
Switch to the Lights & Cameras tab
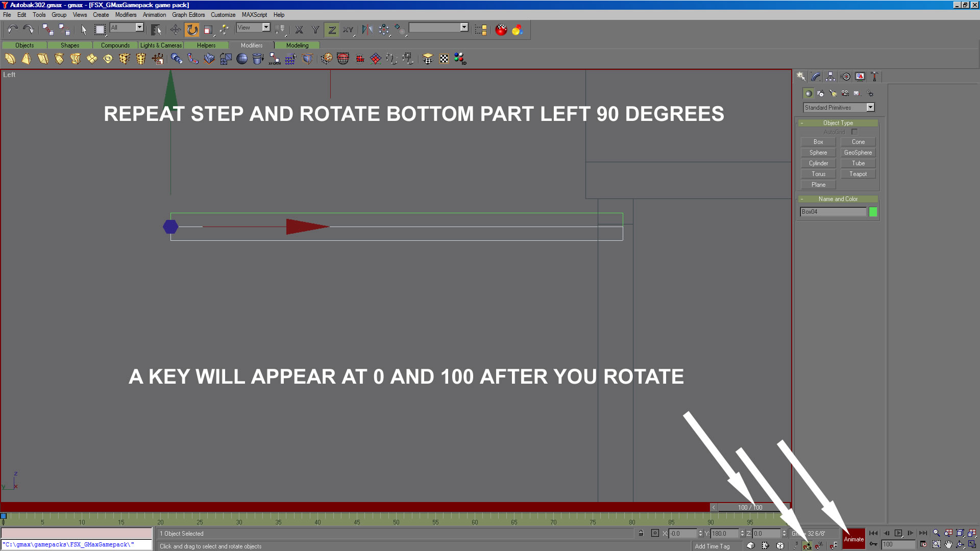(x=161, y=45)
